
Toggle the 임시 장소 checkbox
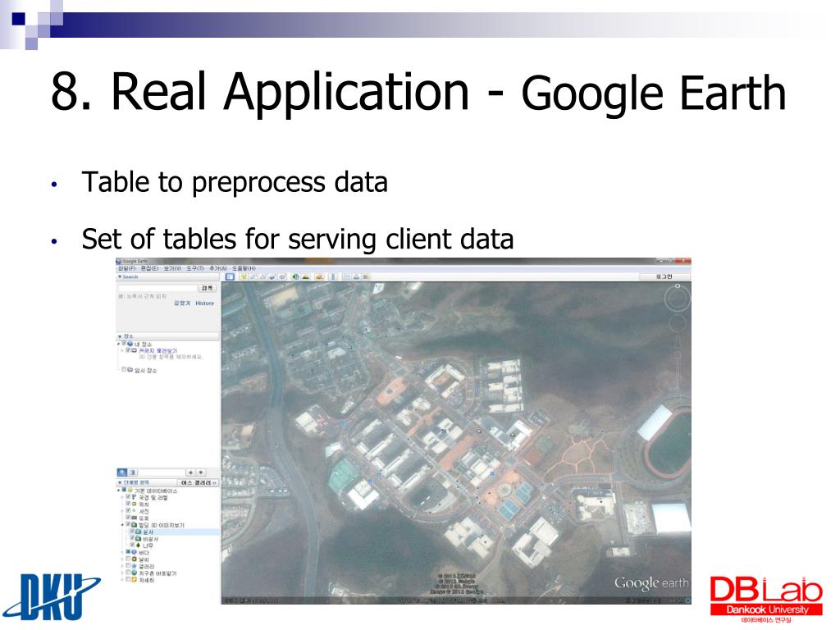[125, 370]
